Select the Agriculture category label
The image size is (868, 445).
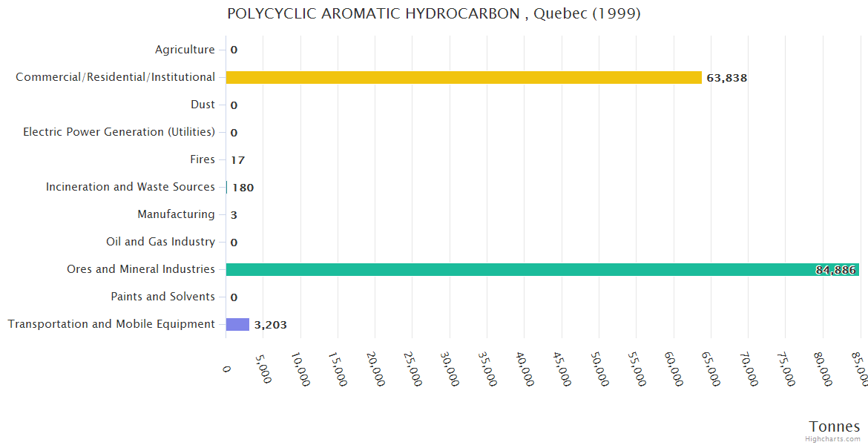(x=185, y=50)
